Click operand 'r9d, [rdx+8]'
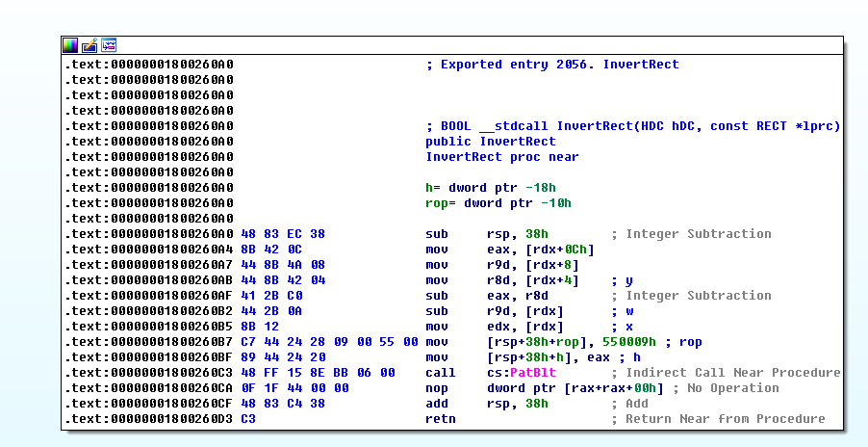This screenshot has width=868, height=447. [x=532, y=265]
